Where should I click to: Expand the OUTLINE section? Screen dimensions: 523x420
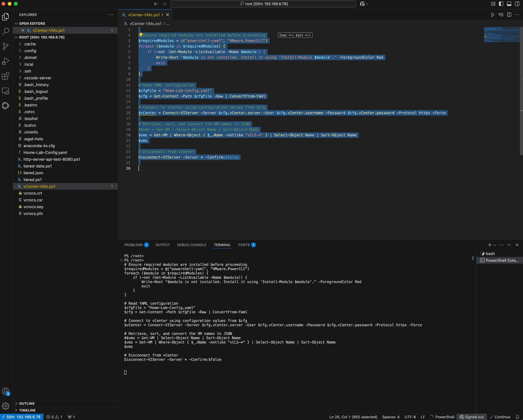27,404
